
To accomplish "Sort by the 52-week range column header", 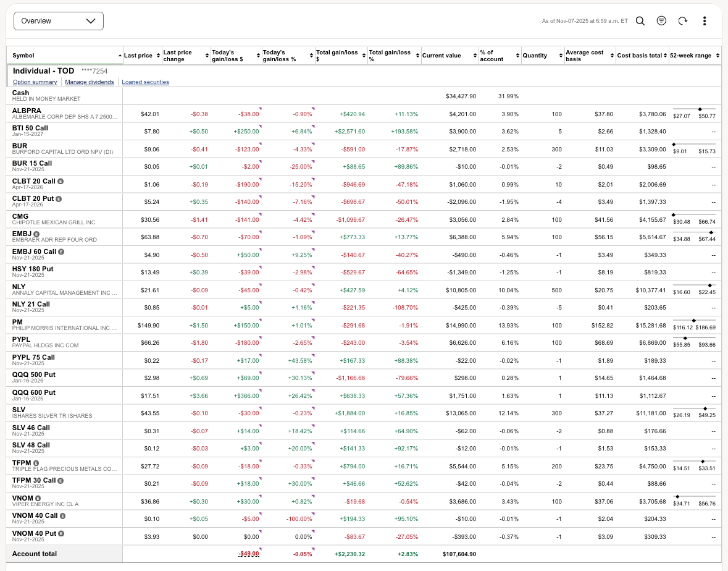I will (x=718, y=56).
